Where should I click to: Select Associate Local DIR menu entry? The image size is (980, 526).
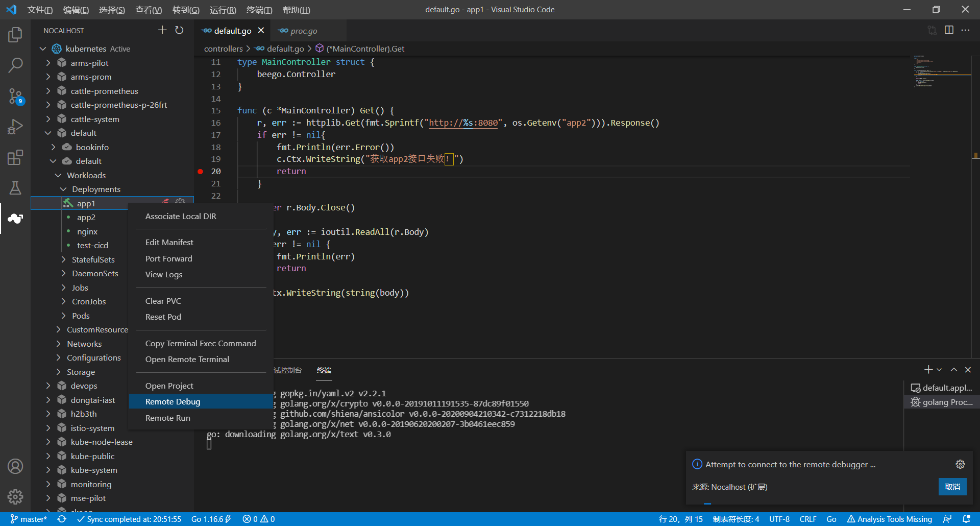pos(201,216)
